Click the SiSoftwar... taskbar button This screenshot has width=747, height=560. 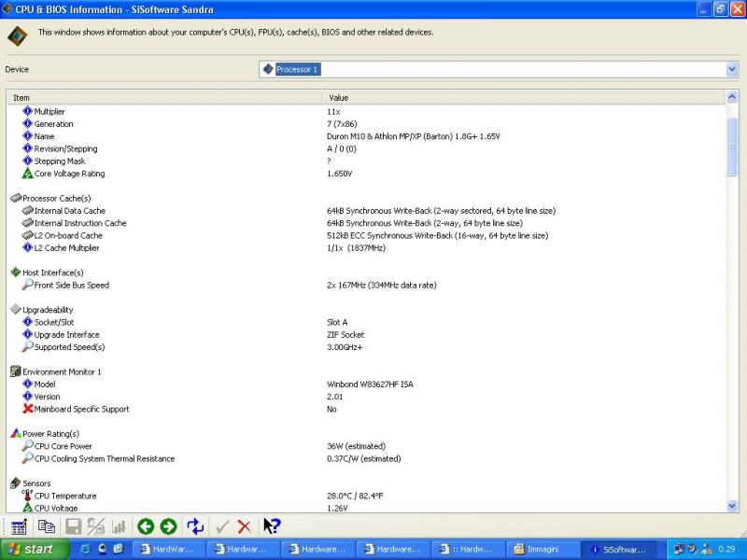618,549
